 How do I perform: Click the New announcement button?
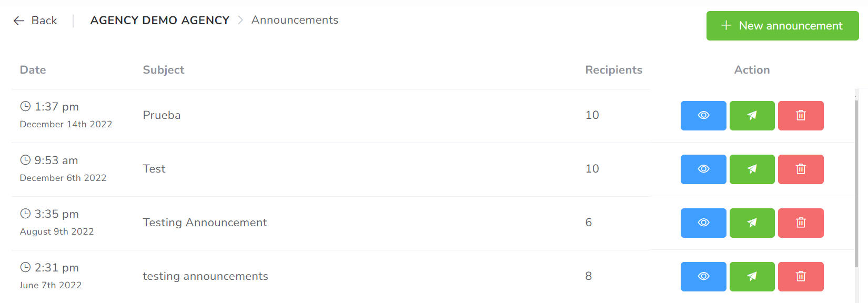(782, 26)
